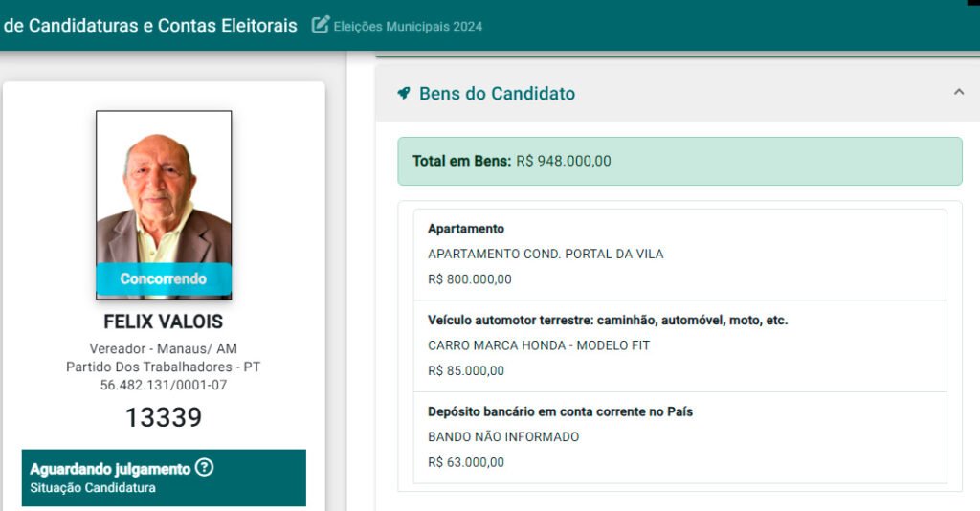Click the Vereador - Manaus/ AM text

tap(164, 348)
